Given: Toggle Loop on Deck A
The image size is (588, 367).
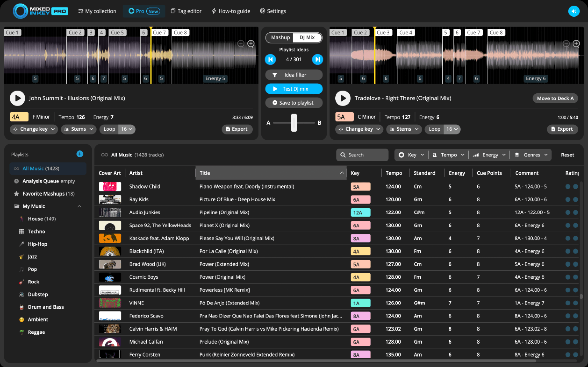Looking at the screenshot, I should click(109, 129).
